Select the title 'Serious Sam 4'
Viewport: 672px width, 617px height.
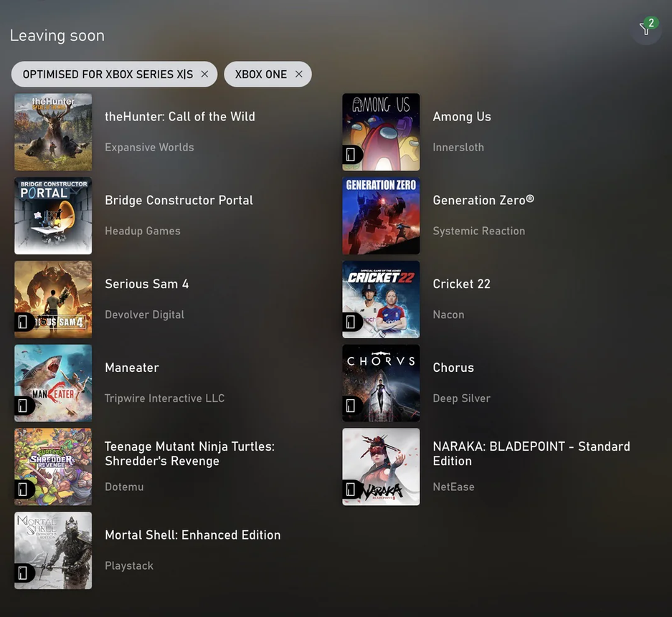(146, 284)
